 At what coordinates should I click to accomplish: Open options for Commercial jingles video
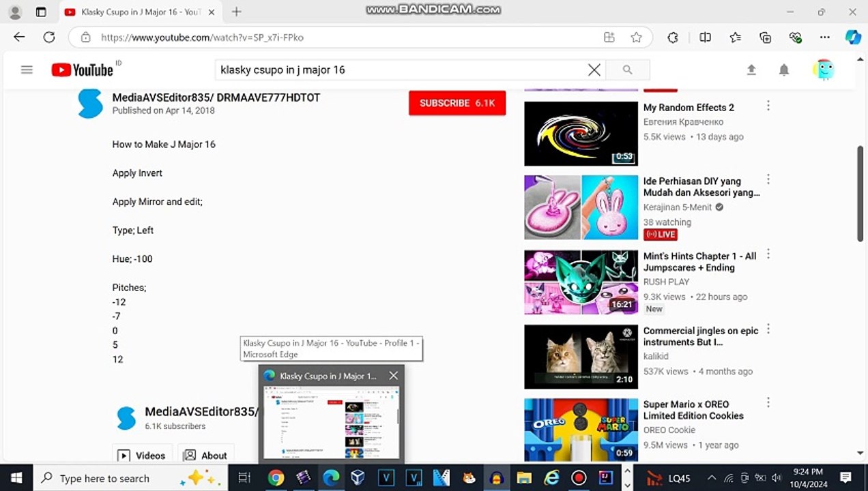pyautogui.click(x=768, y=329)
